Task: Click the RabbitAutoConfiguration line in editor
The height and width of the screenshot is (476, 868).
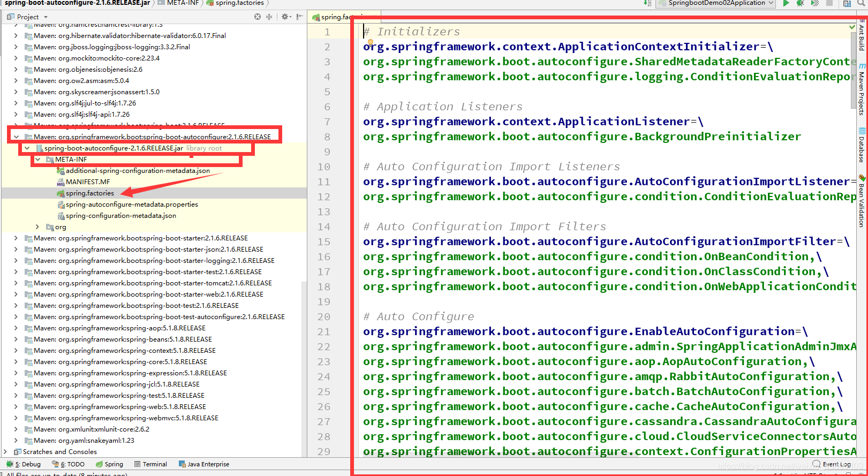Action: pos(602,377)
